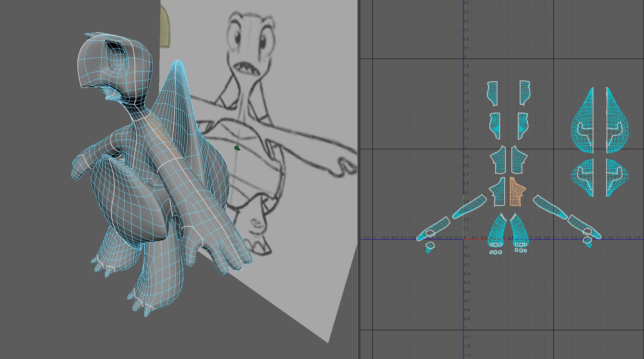Select the small toe UV shells under the left leg shell

click(496, 252)
